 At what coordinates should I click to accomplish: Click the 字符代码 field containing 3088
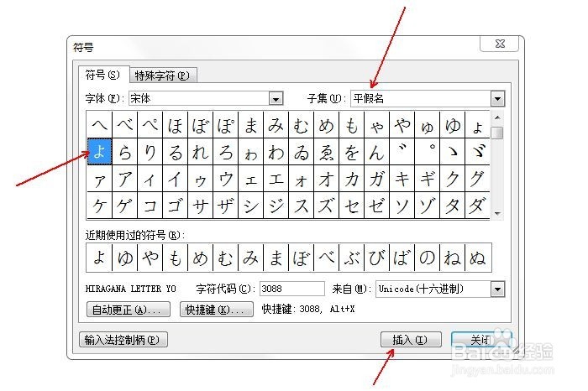pos(292,289)
